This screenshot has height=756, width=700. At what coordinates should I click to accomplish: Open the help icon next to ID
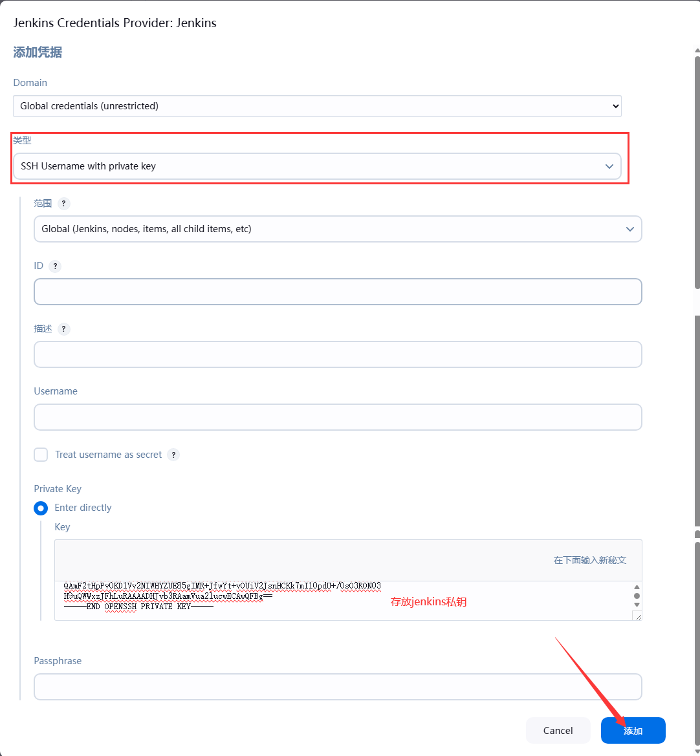[55, 266]
